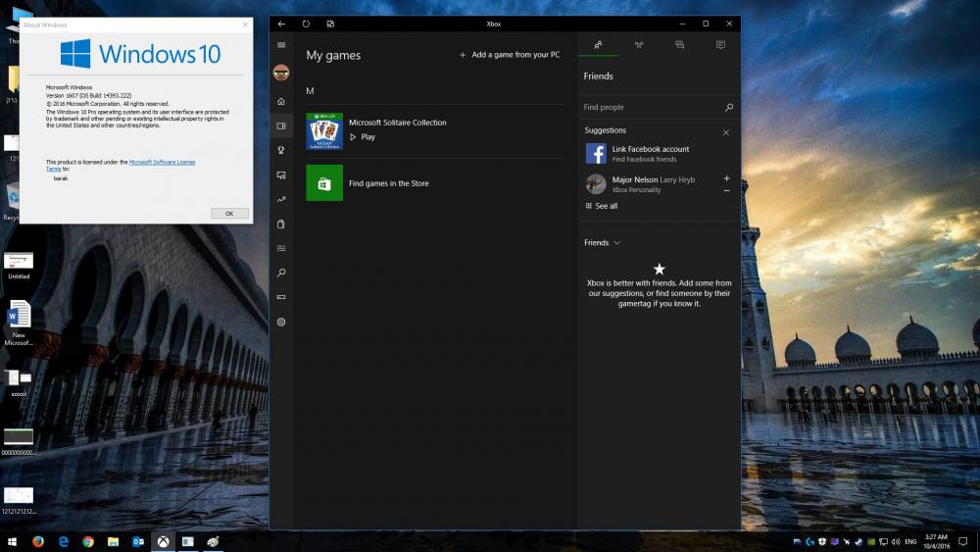
Task: Click See all suggestions
Action: click(602, 206)
